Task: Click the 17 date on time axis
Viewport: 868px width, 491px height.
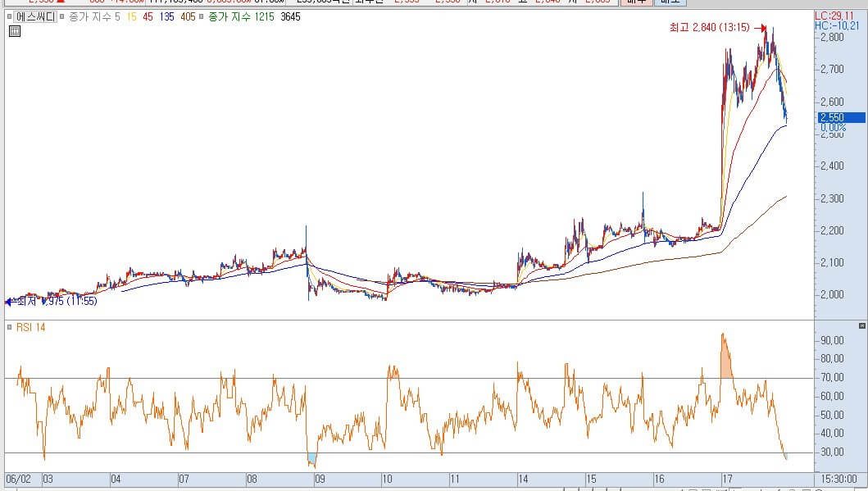Action: coord(727,479)
